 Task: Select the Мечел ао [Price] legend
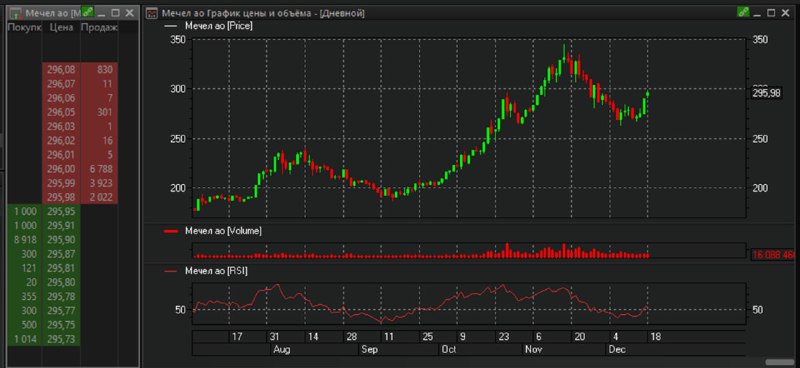click(218, 25)
